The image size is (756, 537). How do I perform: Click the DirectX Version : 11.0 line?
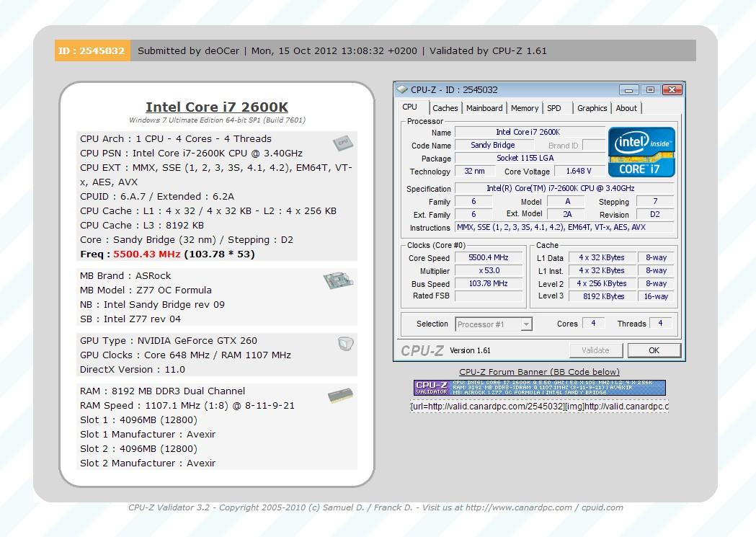click(x=132, y=370)
